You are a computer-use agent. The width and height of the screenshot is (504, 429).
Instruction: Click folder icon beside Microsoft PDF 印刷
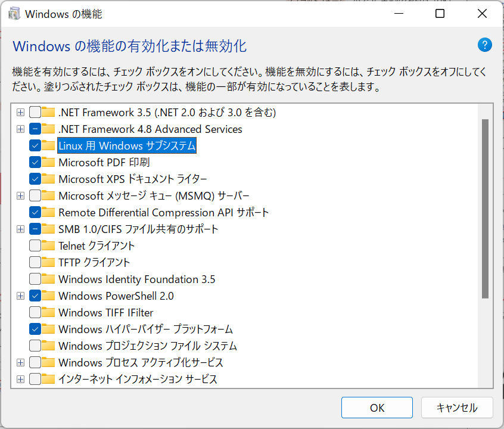pyautogui.click(x=48, y=162)
